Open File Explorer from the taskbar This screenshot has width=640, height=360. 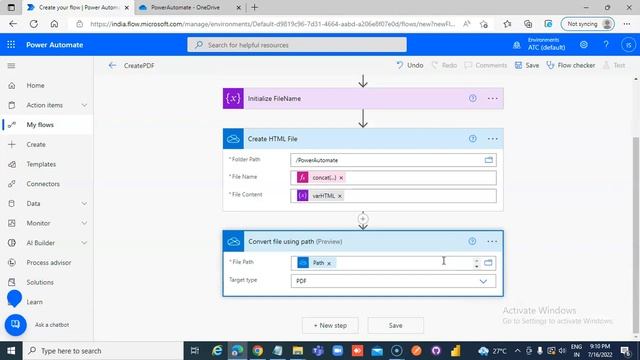tap(298, 351)
